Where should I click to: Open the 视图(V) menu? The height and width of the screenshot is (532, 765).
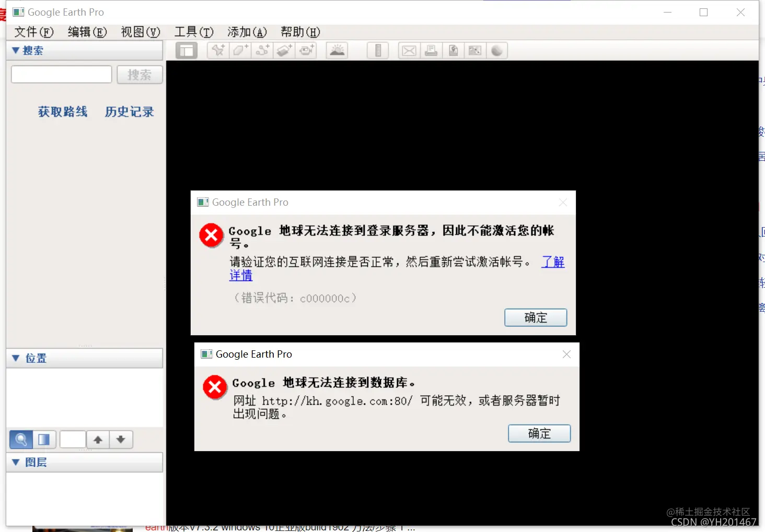141,32
